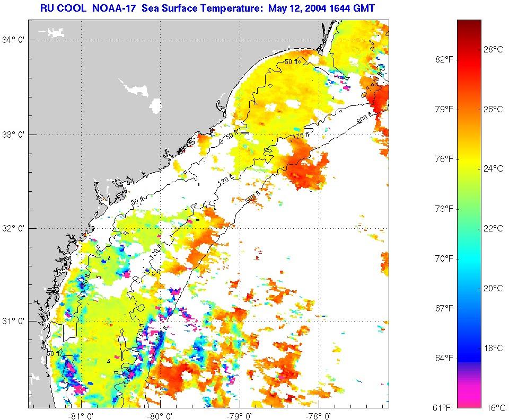This screenshot has height=420, width=509.
Task: Click the 61°F colorbar label
Action: 442,408
